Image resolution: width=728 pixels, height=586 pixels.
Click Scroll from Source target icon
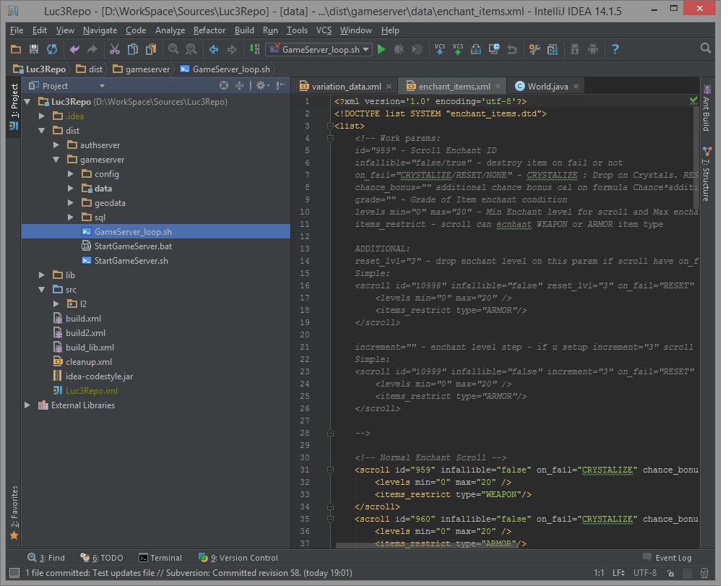(224, 85)
